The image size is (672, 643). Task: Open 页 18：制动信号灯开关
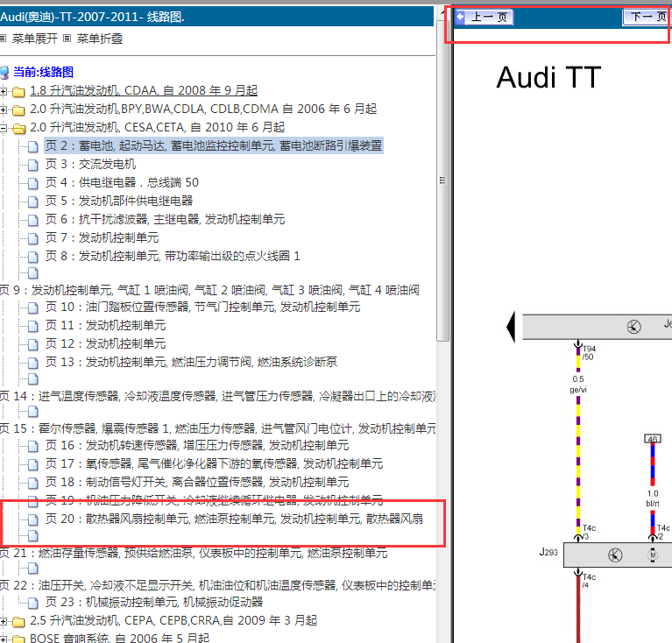click(x=197, y=482)
